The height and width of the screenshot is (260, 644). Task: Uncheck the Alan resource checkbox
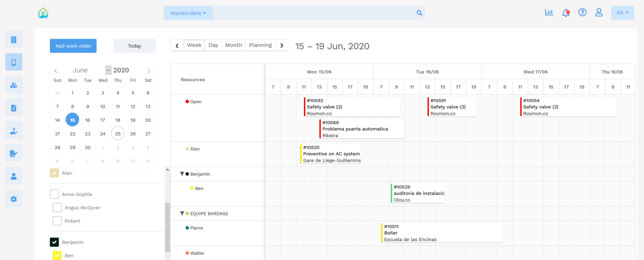(54, 173)
